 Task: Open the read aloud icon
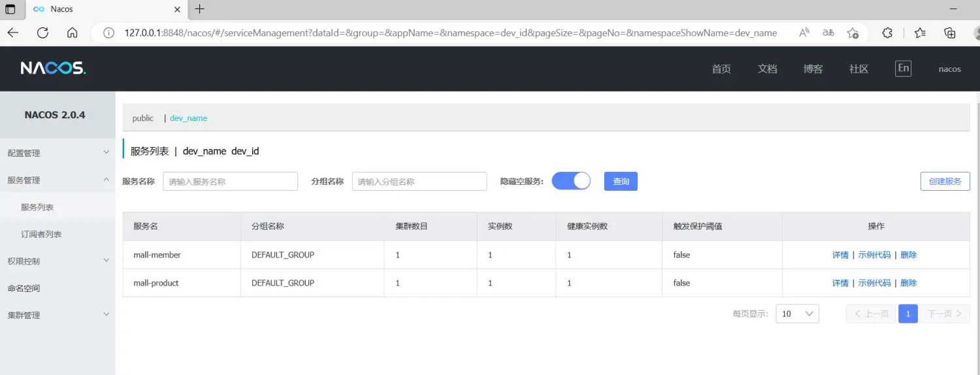[x=804, y=33]
